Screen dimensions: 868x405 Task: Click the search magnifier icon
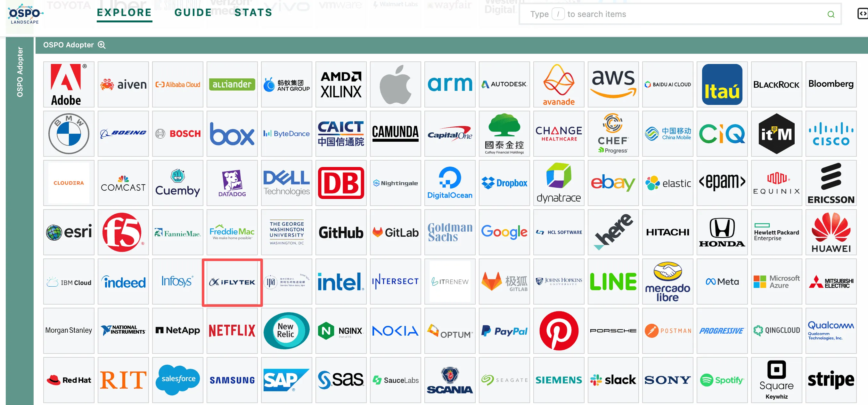click(831, 14)
